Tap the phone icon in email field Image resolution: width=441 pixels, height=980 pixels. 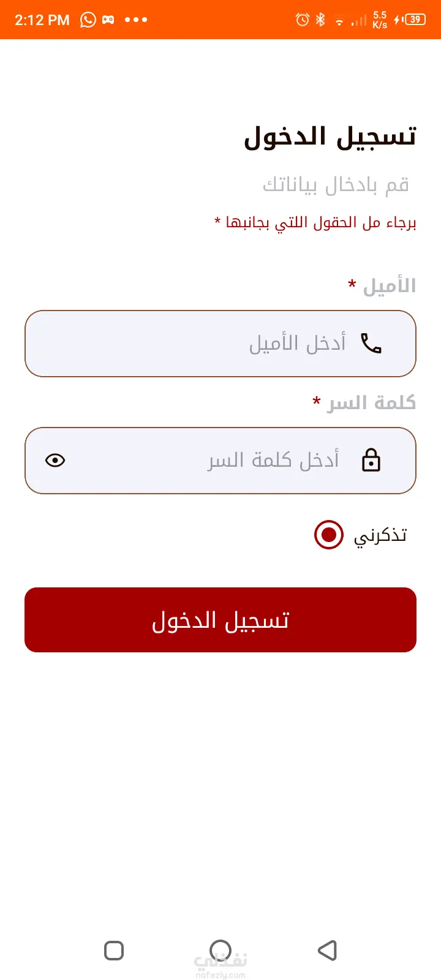point(371,344)
